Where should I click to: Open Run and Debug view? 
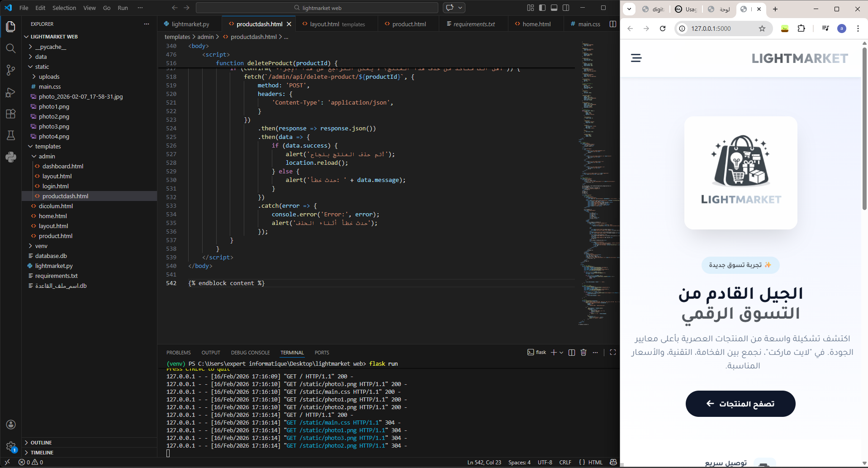tap(11, 92)
